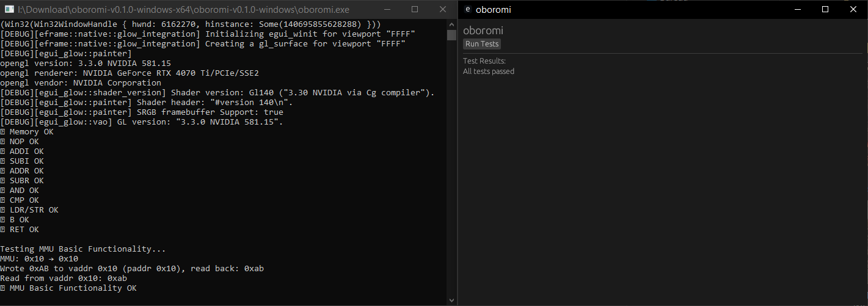Click the console scrollbar down arrow
The image size is (868, 306).
[451, 301]
